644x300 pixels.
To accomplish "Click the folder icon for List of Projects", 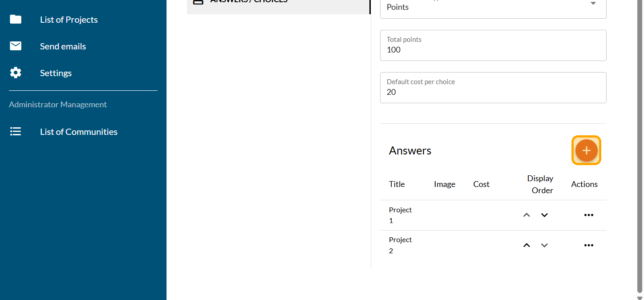I will 16,20.
